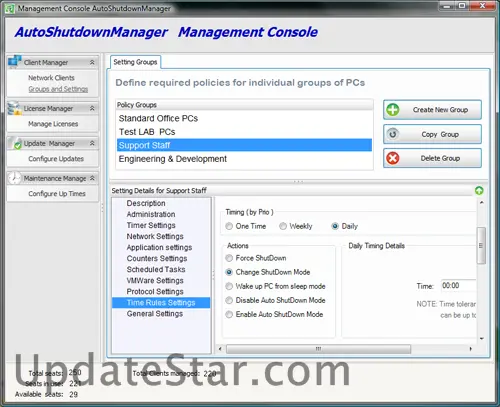The height and width of the screenshot is (407, 500).
Task: Click green up-arrow icon in Setting Details header
Action: point(479,191)
